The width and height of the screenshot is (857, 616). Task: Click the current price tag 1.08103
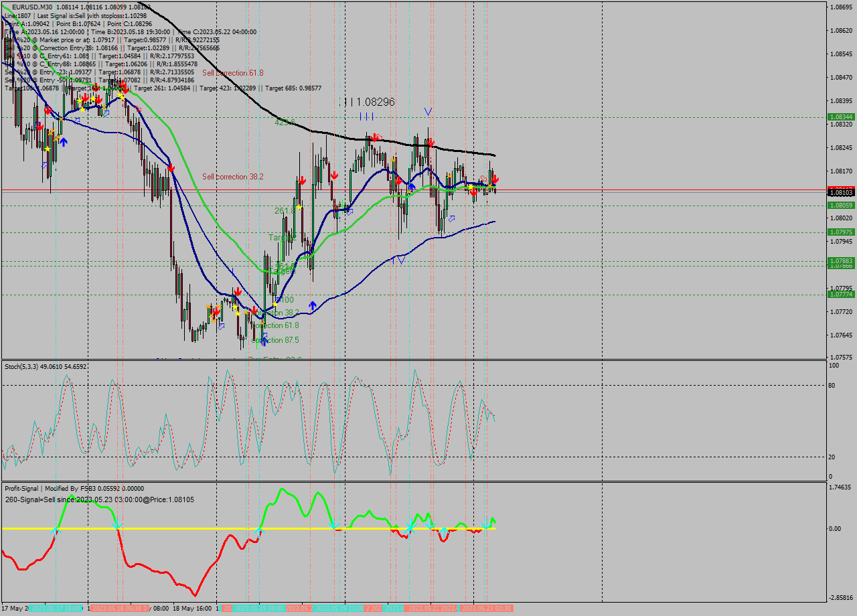[841, 192]
